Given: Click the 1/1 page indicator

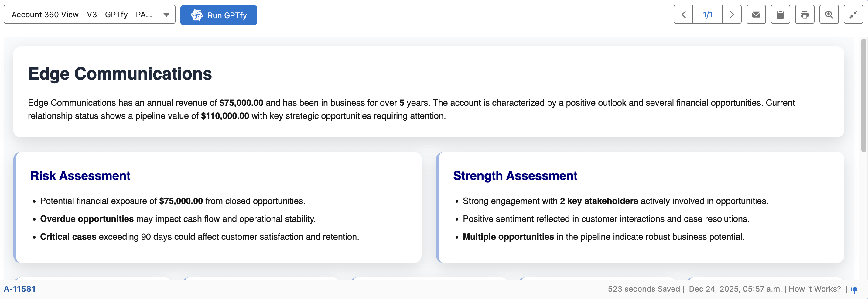Looking at the screenshot, I should pos(707,15).
